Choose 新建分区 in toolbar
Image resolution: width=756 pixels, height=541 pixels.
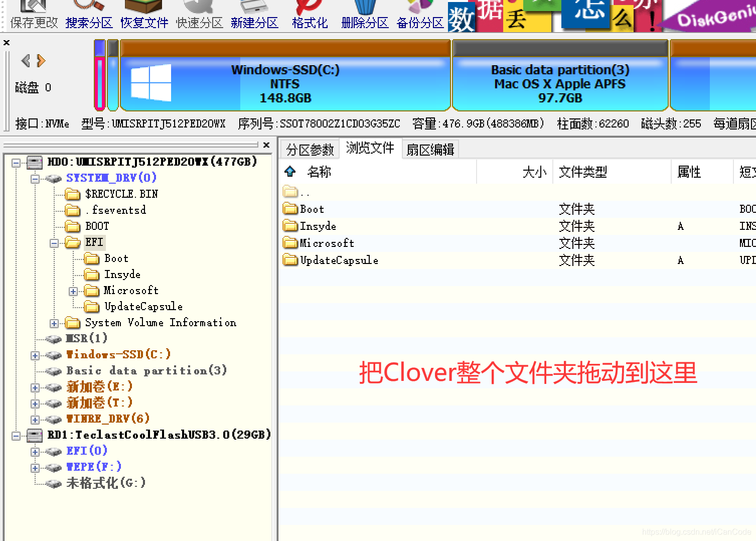(254, 16)
